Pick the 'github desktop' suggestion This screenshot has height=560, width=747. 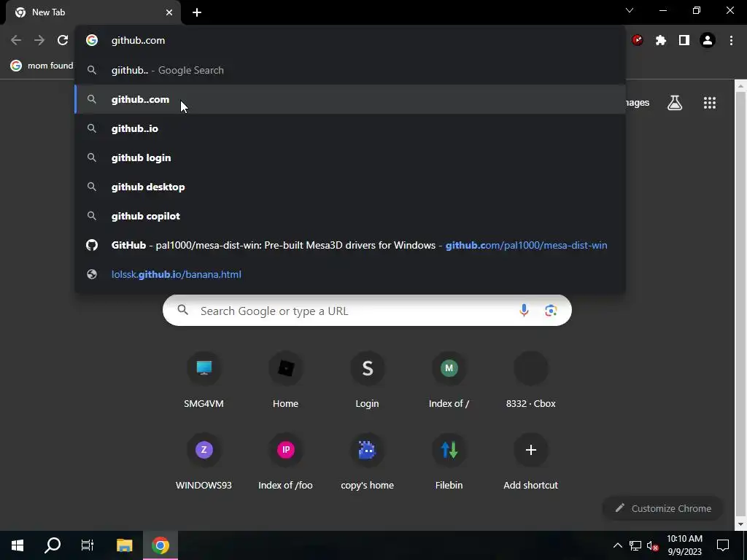pos(350,187)
